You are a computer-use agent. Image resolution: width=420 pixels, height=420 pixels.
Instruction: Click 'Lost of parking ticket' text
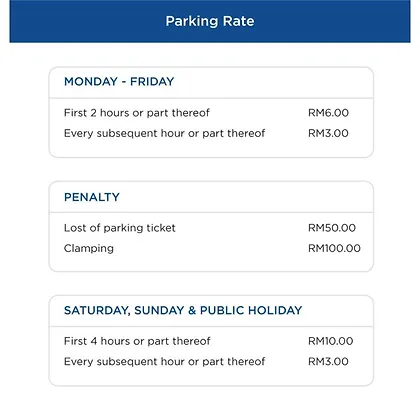coord(119,228)
